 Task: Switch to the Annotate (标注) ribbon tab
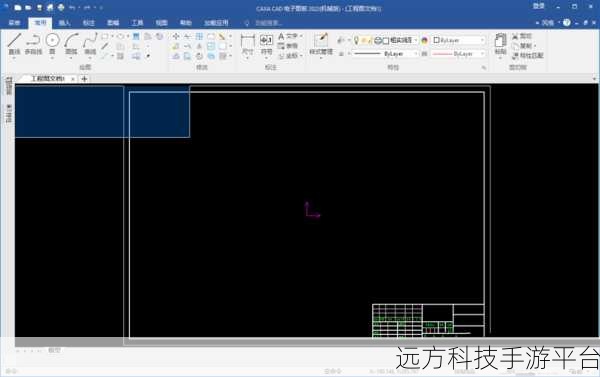point(89,23)
